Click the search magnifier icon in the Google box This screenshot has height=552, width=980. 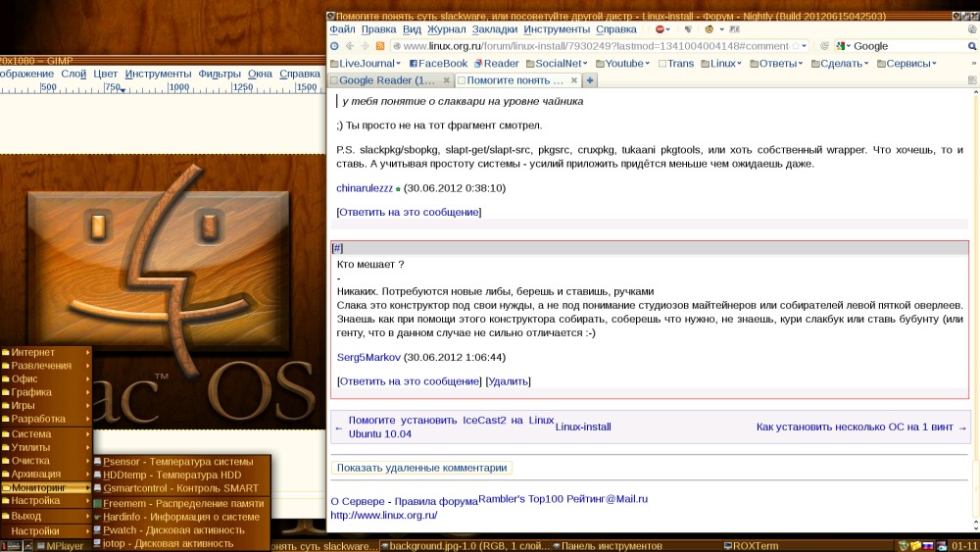click(972, 46)
